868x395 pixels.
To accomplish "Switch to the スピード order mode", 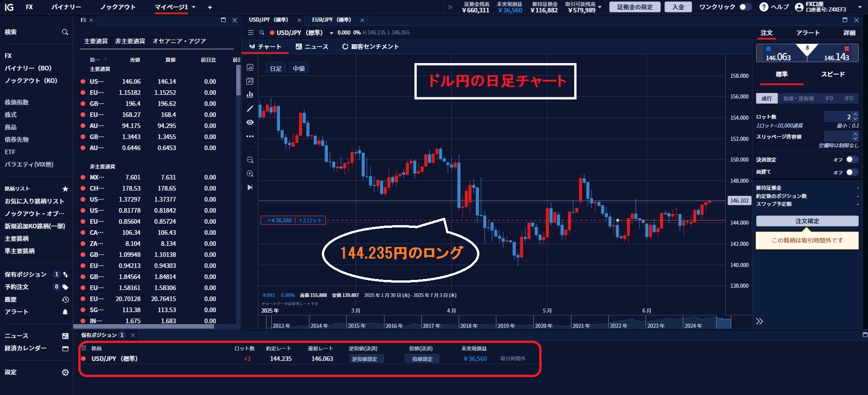I will [833, 74].
